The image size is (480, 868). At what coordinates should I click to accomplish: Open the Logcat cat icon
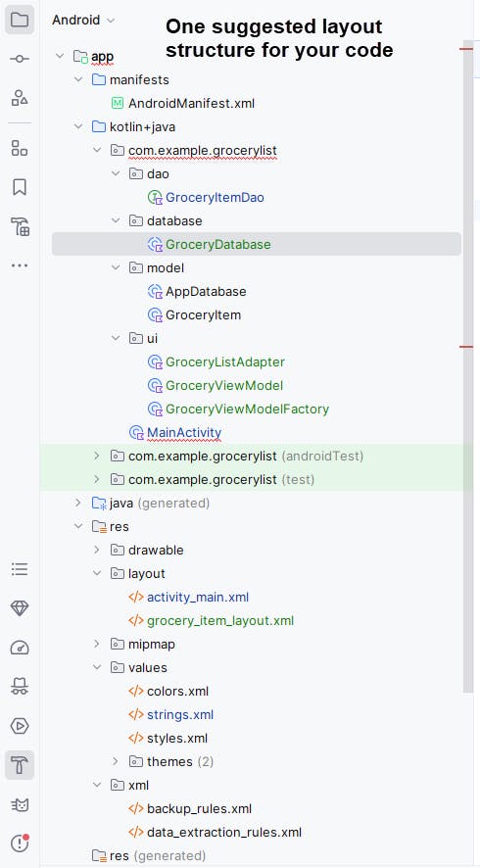click(x=20, y=805)
